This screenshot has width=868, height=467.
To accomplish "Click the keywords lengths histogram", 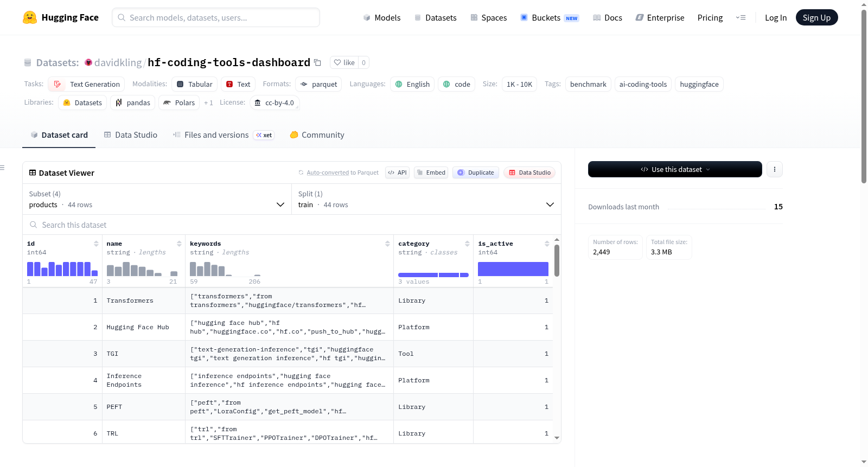I will click(x=225, y=269).
